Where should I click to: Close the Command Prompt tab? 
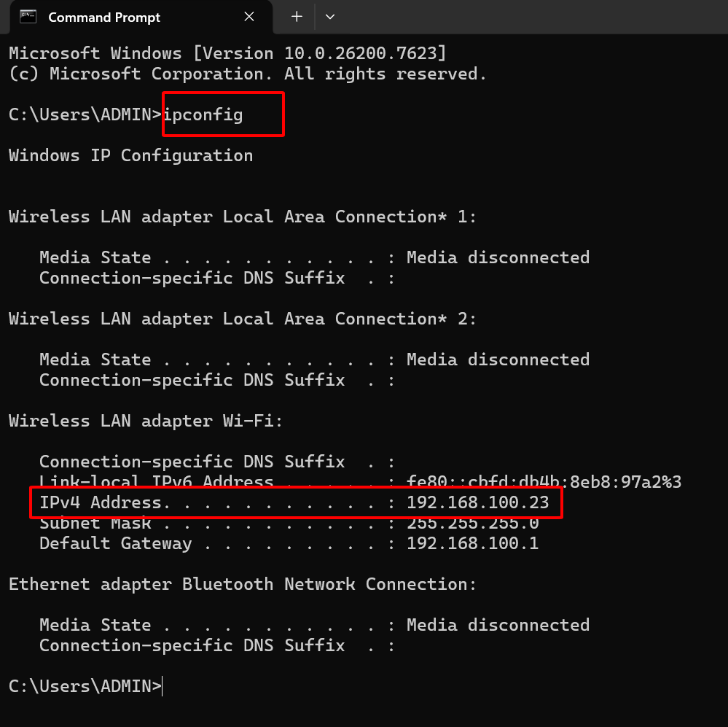coord(249,17)
